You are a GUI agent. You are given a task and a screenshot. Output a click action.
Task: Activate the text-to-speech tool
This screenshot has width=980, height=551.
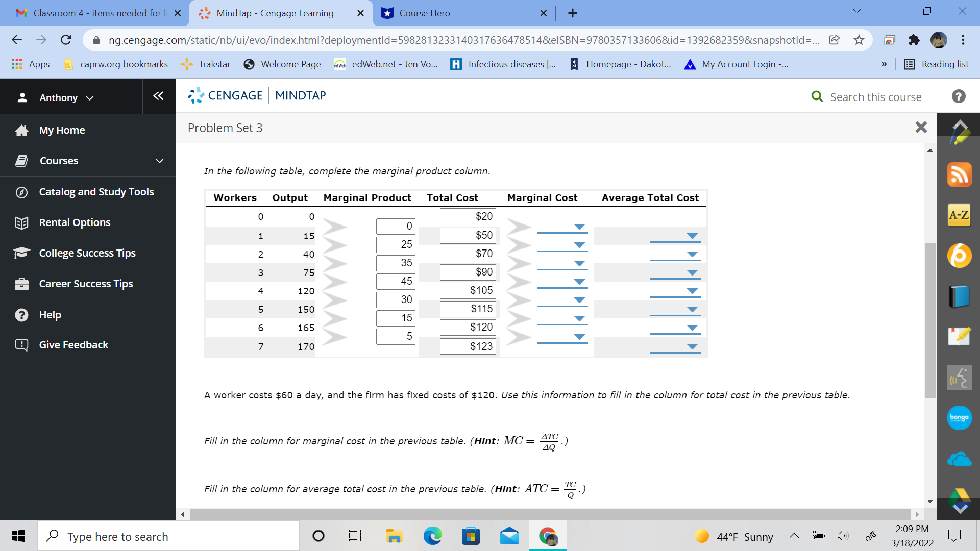960,378
